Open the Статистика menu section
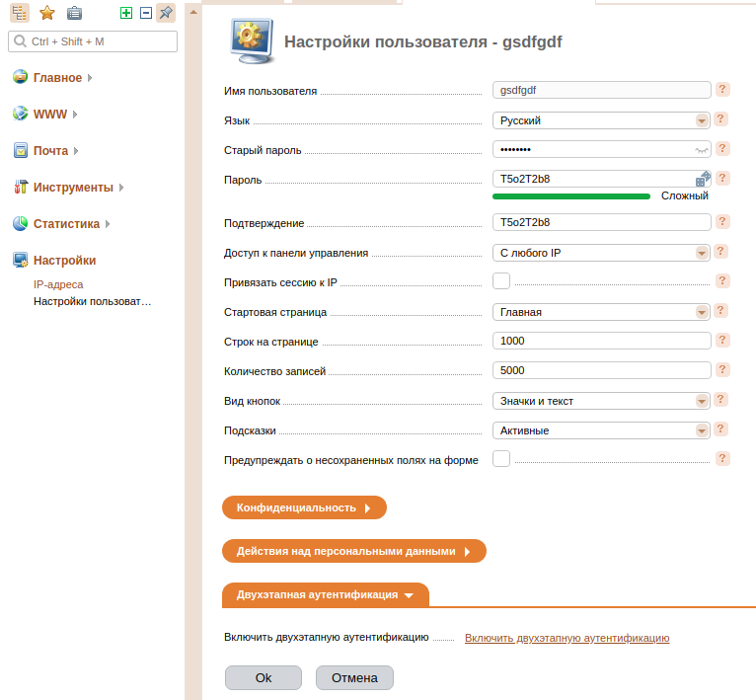Screen dimensions: 756x700 click(x=66, y=224)
